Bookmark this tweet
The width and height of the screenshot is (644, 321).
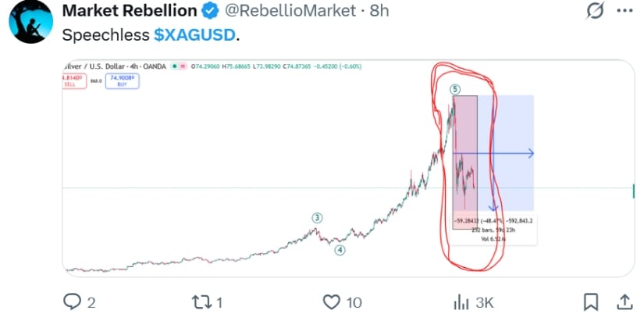[x=591, y=301]
